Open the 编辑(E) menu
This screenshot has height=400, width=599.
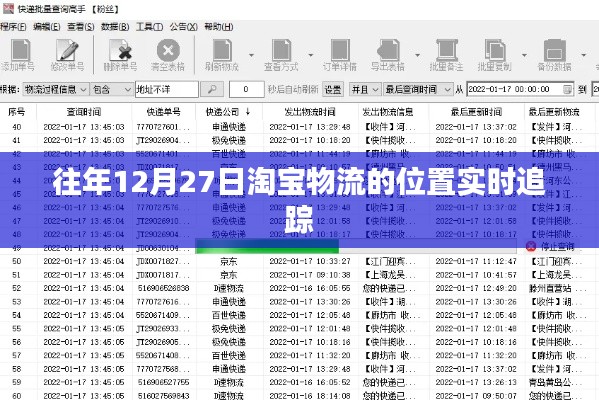click(x=47, y=27)
